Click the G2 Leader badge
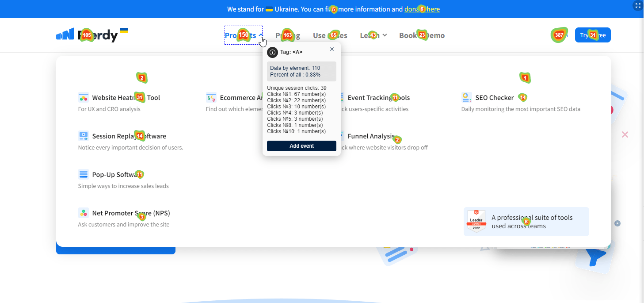This screenshot has height=303, width=644. [x=476, y=221]
